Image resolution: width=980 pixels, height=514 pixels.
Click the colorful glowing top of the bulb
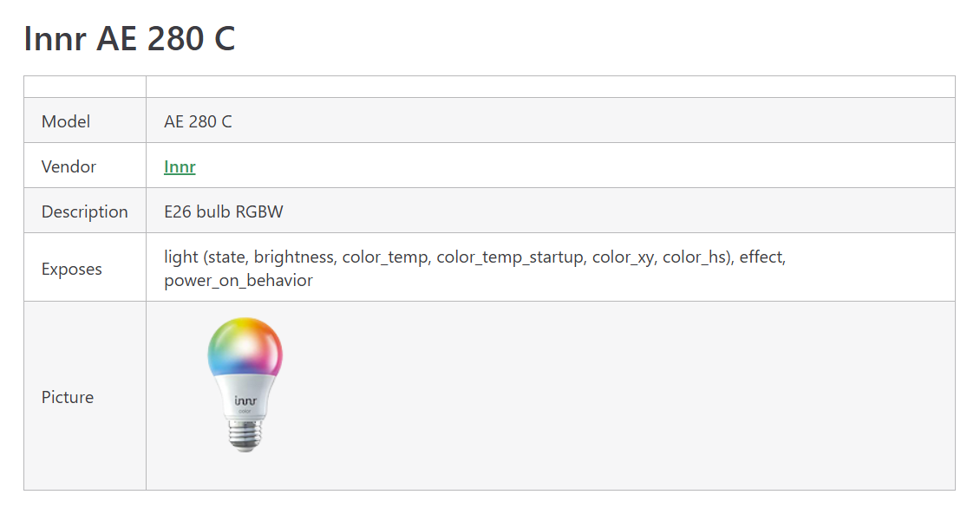pos(245,351)
